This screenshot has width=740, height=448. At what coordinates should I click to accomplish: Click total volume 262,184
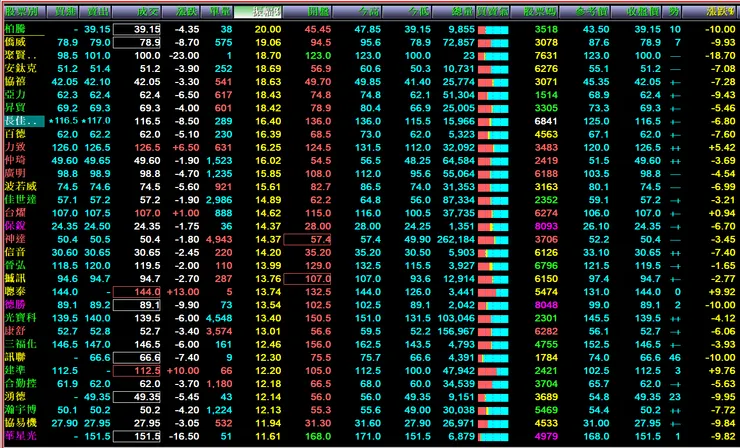pyautogui.click(x=456, y=239)
